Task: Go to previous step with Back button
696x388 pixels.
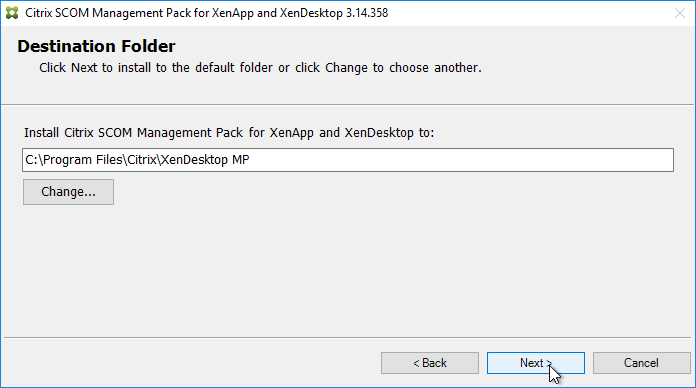Action: (430, 363)
